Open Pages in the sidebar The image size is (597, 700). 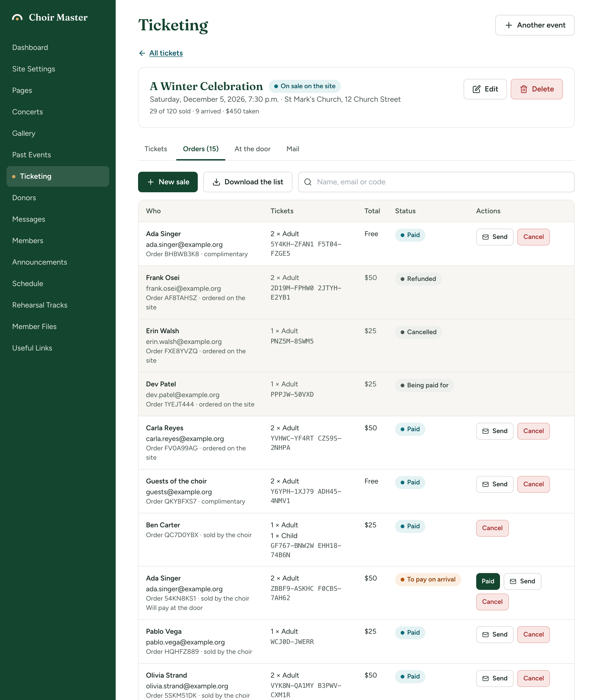point(58,91)
